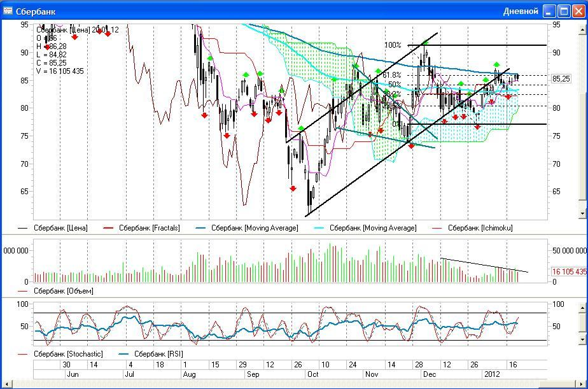The height and width of the screenshot is (389, 588).
Task: Click the price chart scroll-down arrow
Action: (x=582, y=213)
